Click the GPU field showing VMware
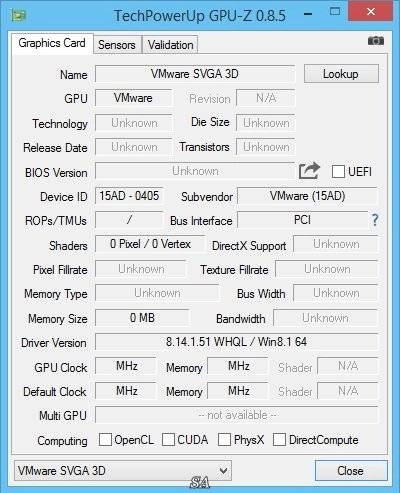 [x=133, y=98]
